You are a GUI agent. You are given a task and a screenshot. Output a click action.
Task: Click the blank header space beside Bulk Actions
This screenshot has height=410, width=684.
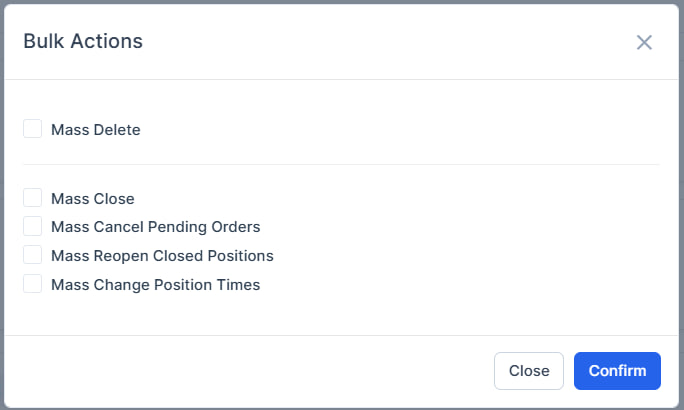[x=380, y=42]
